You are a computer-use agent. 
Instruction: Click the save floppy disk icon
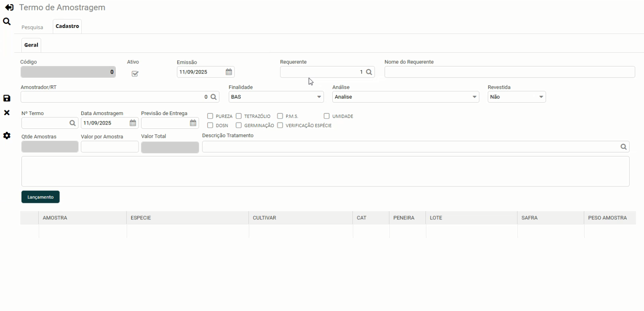[7, 98]
